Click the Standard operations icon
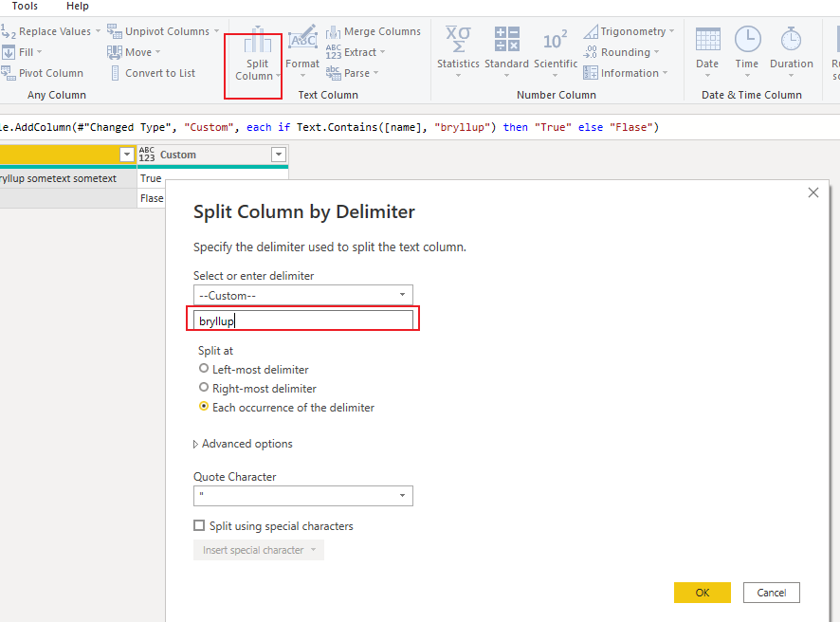 tap(507, 39)
